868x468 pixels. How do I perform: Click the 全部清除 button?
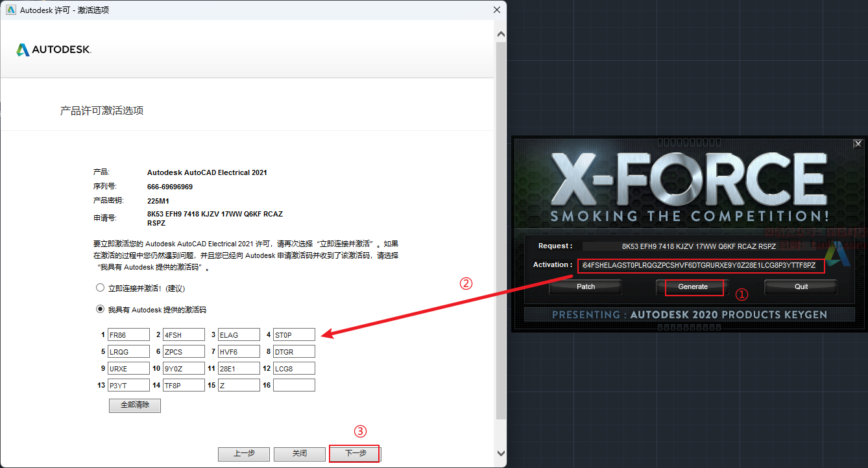(x=135, y=405)
